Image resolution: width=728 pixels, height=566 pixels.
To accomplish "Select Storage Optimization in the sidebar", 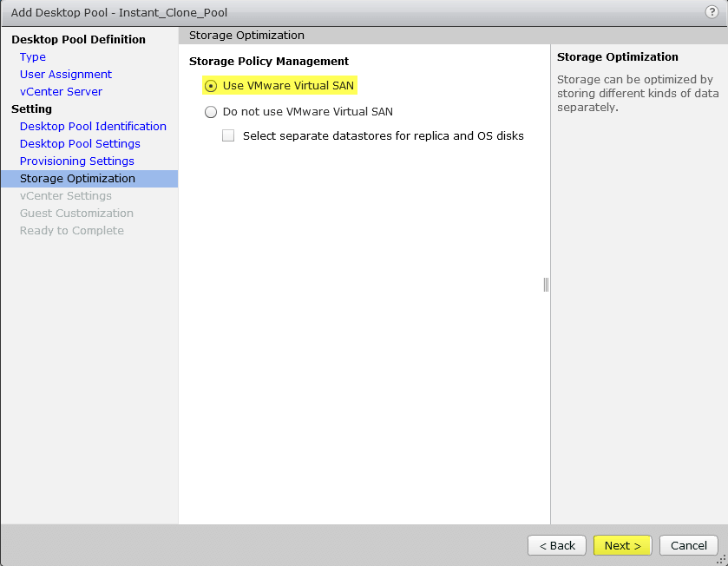I will tap(89, 179).
